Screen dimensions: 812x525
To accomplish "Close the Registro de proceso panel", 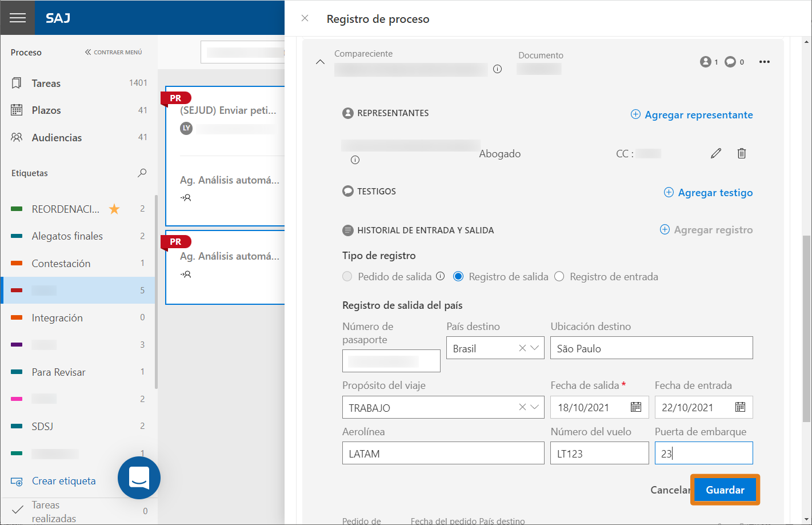I will 305,18.
